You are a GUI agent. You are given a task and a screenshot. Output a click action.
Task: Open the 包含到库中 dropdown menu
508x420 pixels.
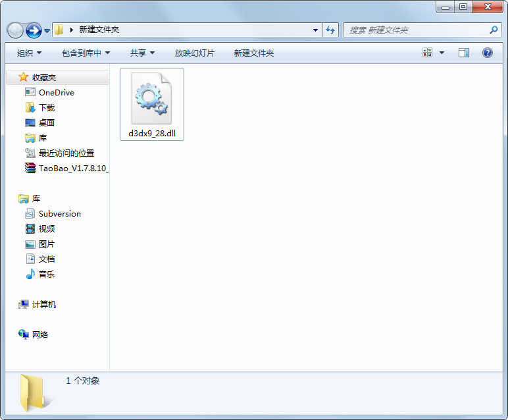pyautogui.click(x=86, y=53)
